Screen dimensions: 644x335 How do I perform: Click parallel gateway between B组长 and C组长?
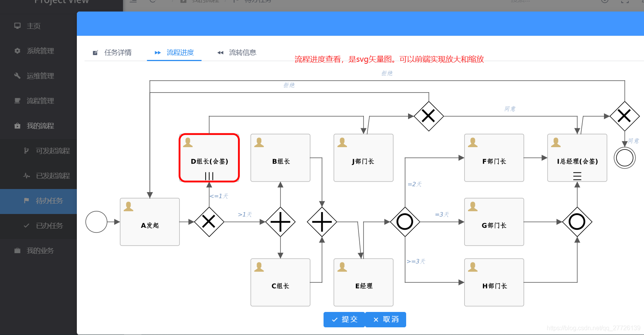click(x=281, y=222)
